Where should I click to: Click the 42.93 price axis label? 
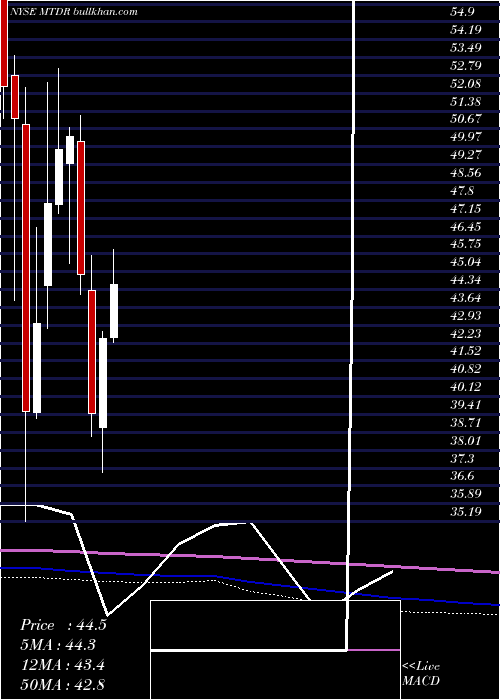(466, 315)
